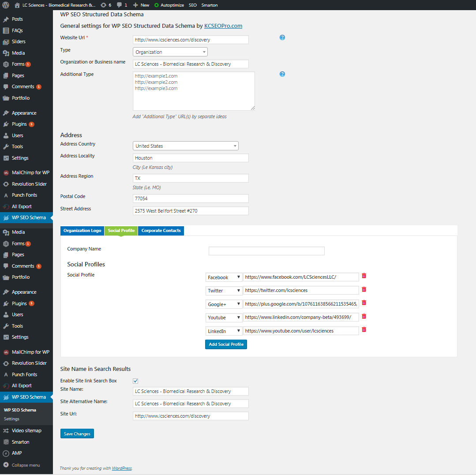Open the Type dropdown showing Organization

[x=170, y=52]
